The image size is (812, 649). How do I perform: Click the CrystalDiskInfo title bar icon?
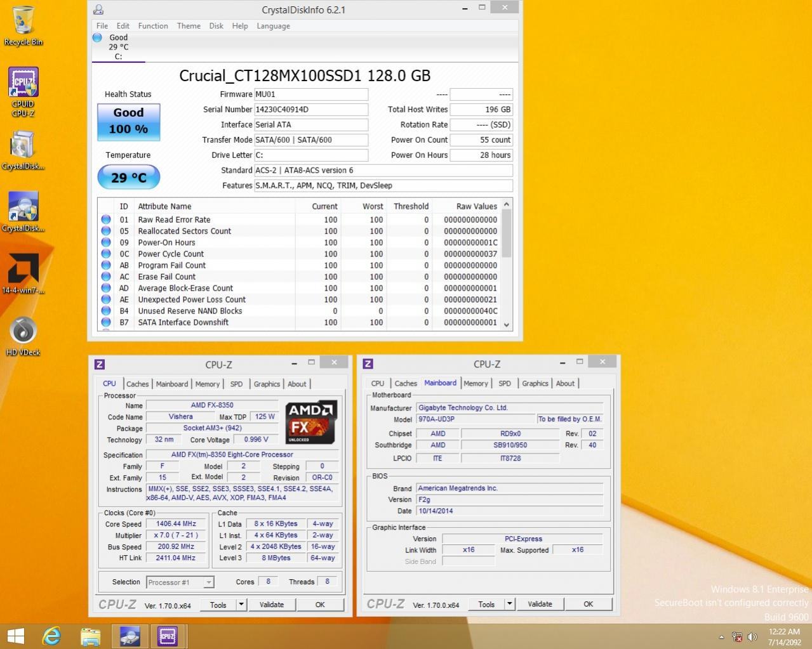pos(98,10)
